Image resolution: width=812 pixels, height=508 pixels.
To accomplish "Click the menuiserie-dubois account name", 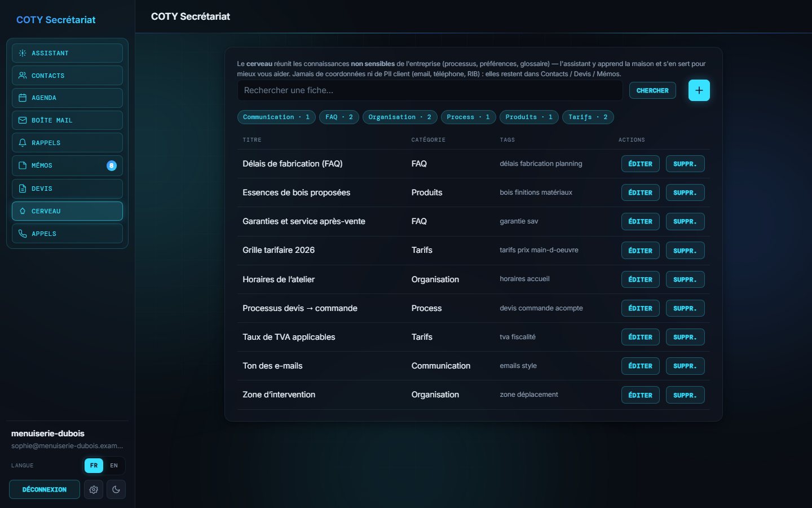I will [48, 433].
